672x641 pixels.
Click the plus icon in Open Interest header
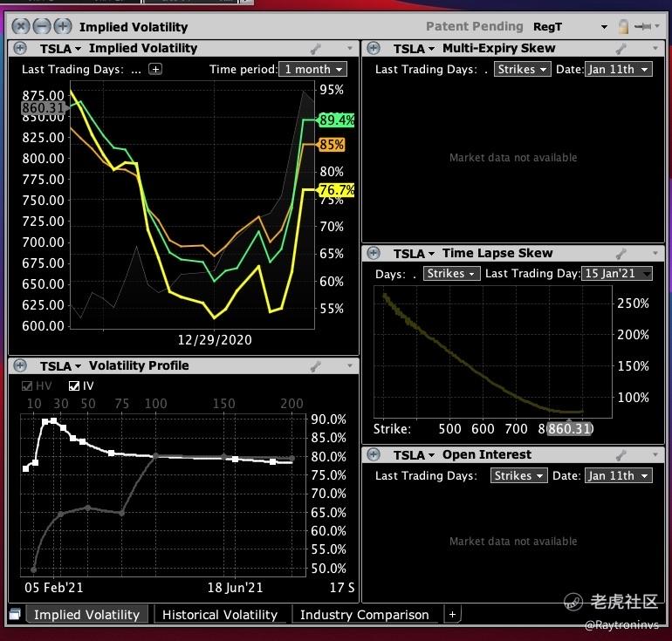point(374,454)
